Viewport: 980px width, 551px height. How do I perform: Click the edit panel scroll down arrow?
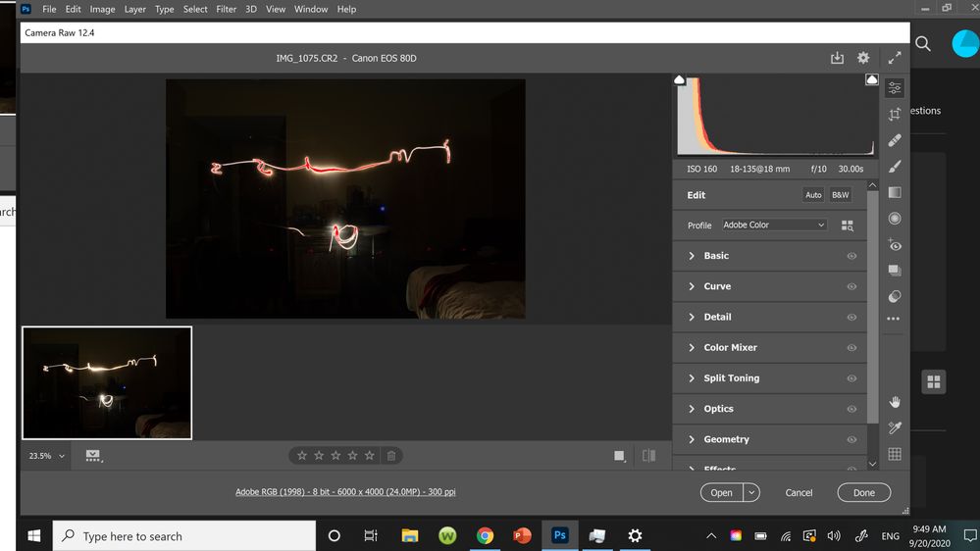[872, 464]
